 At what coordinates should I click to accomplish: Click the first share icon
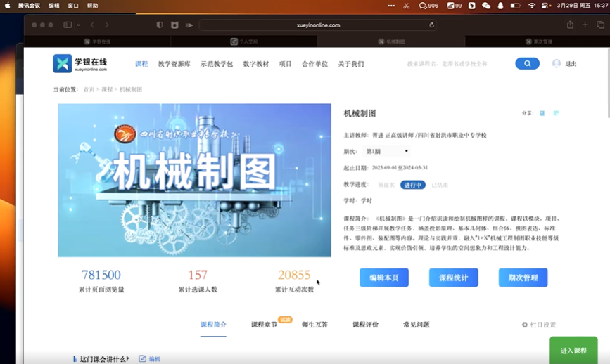[x=542, y=113]
